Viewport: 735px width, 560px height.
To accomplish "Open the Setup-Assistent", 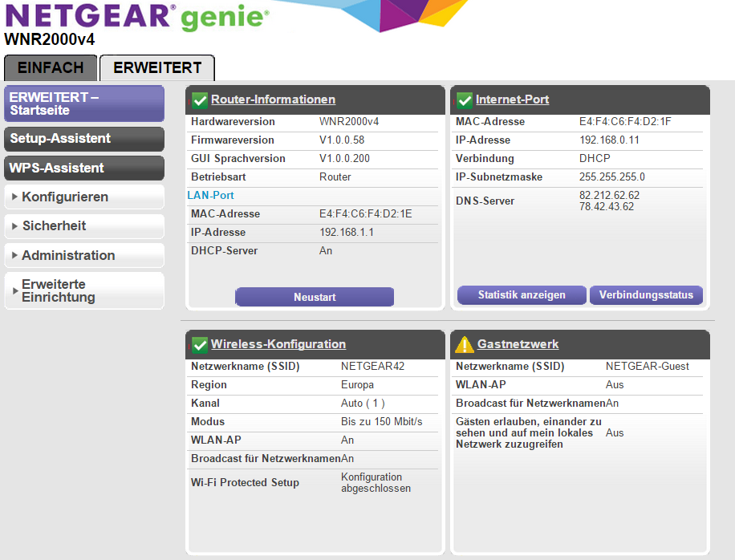I will 84,139.
